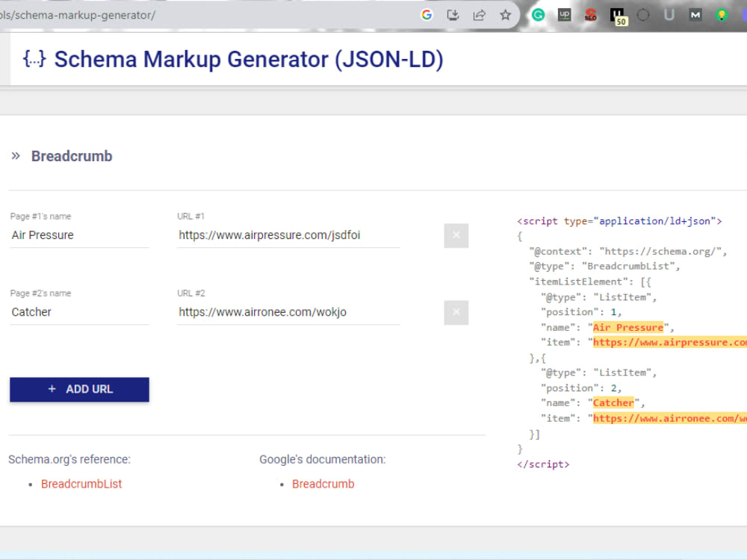Open the extension with the 50 badge
Screen dimensions: 747x560
(x=619, y=16)
